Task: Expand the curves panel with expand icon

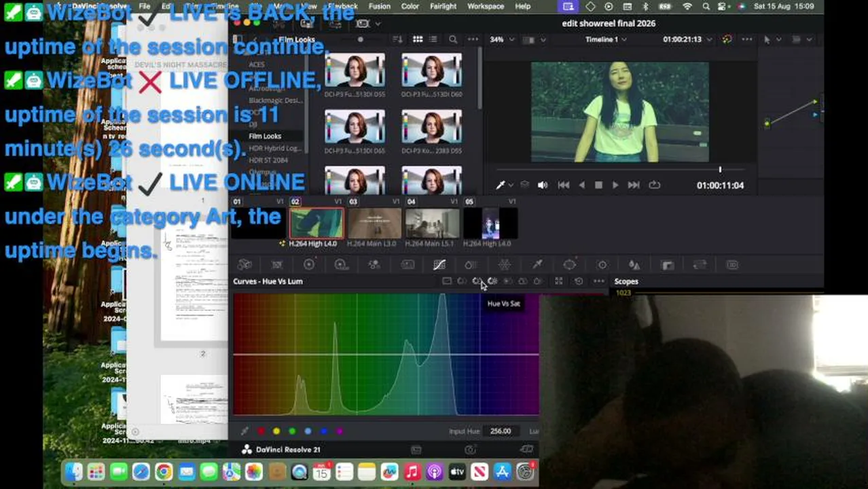Action: (558, 281)
